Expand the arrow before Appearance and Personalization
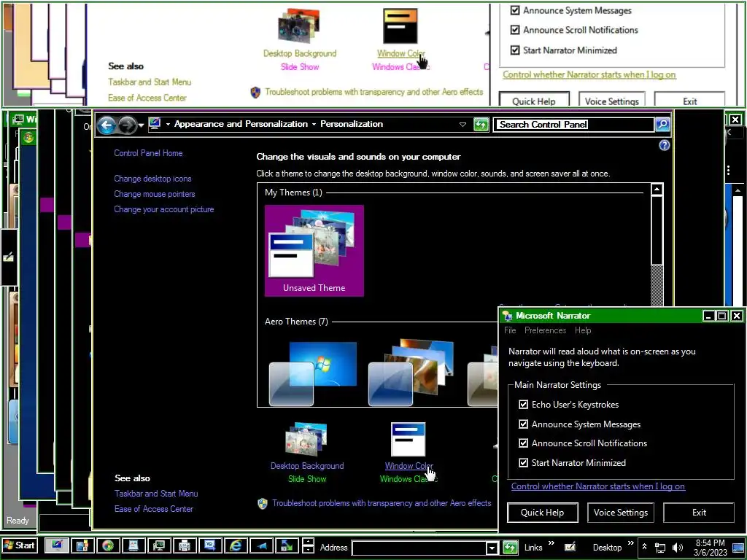The height and width of the screenshot is (560, 747). pos(168,124)
